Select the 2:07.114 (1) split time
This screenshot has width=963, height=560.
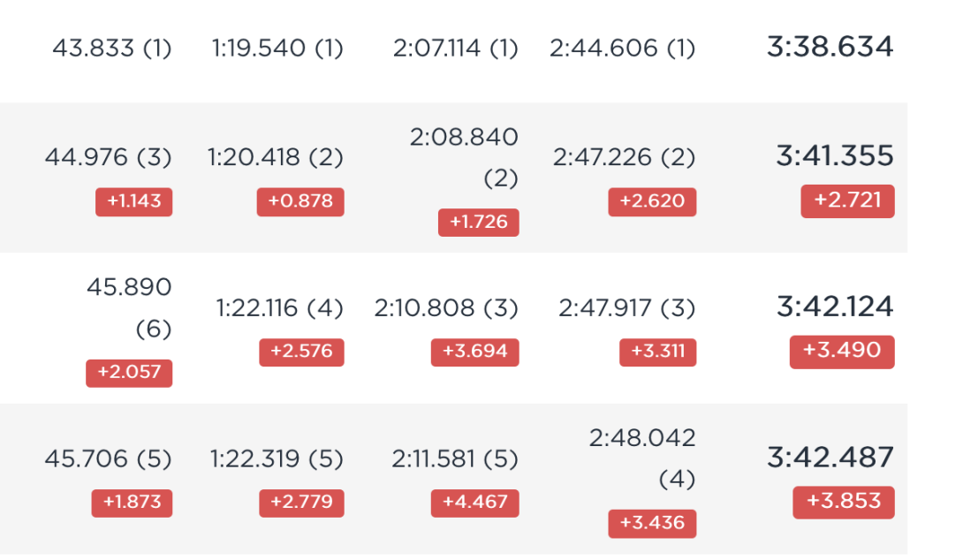pyautogui.click(x=456, y=48)
